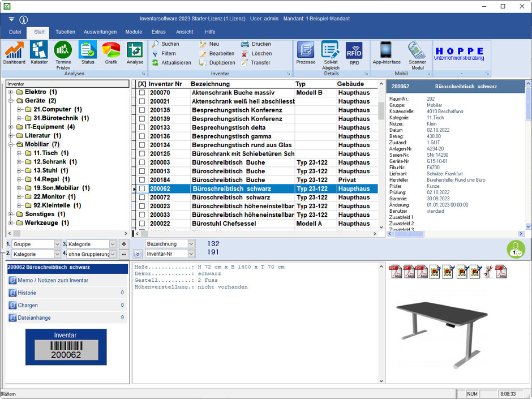Expand the IT-Equipment tree node

click(11, 127)
